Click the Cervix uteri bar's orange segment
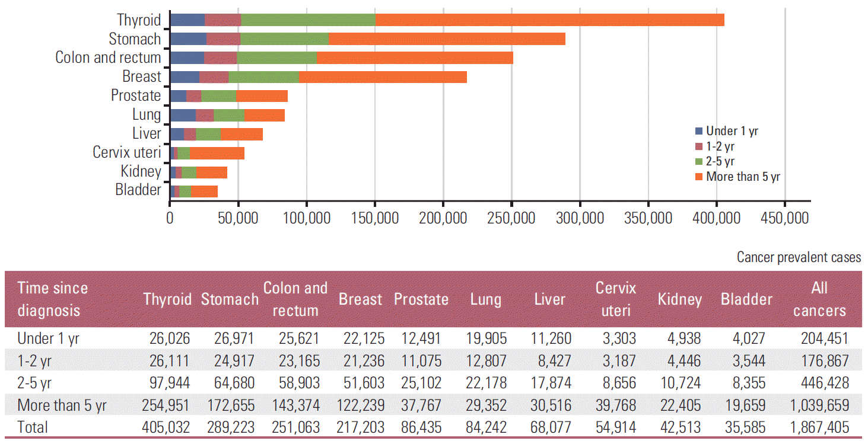The width and height of the screenshot is (868, 444). (x=217, y=153)
